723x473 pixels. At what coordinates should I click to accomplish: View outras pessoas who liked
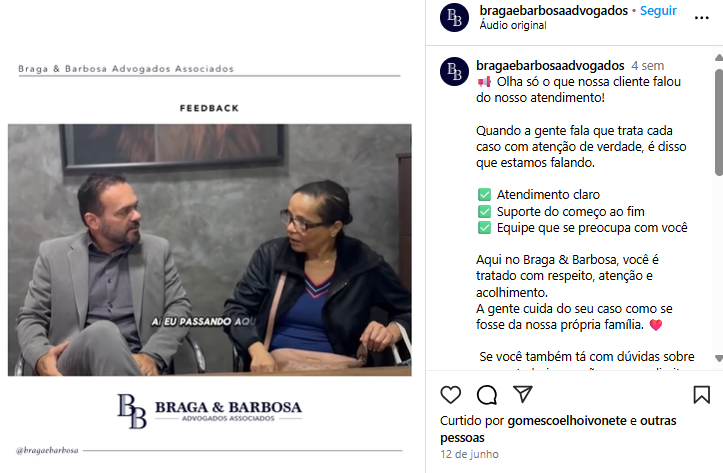558,429
